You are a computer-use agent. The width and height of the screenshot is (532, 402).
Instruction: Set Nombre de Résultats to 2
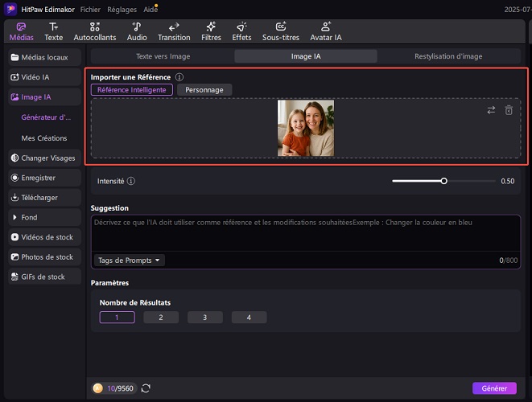tap(161, 318)
